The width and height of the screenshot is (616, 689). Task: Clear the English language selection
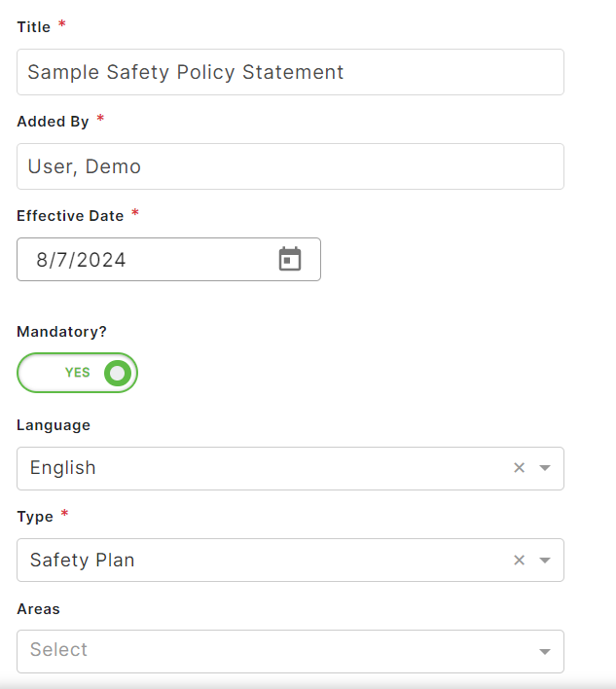pyautogui.click(x=519, y=468)
